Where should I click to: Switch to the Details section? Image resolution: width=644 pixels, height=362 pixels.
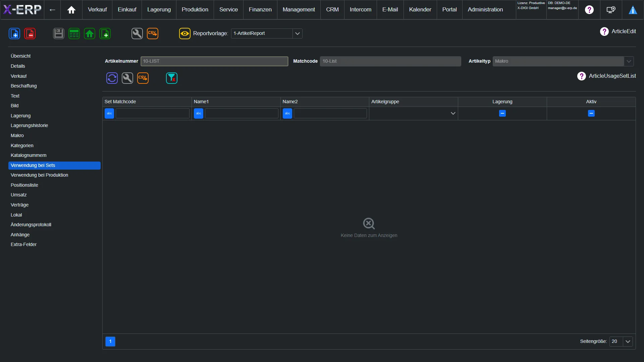[54, 66]
